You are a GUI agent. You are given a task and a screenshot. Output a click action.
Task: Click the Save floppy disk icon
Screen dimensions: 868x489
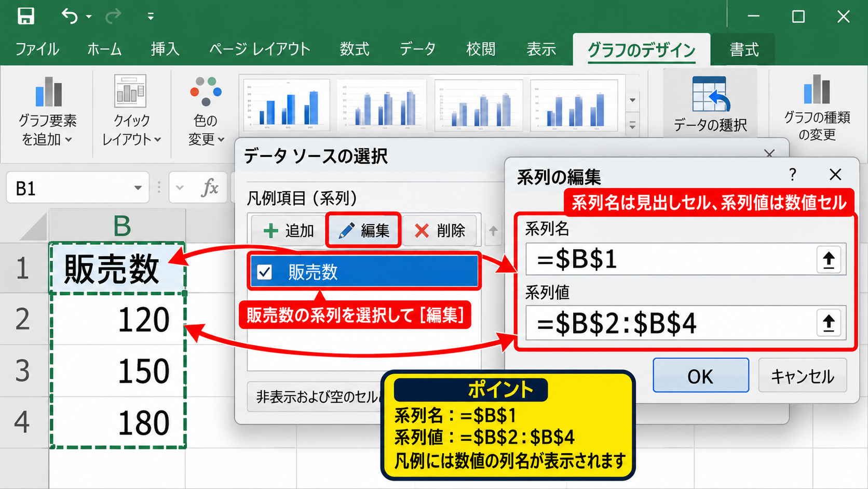click(25, 16)
